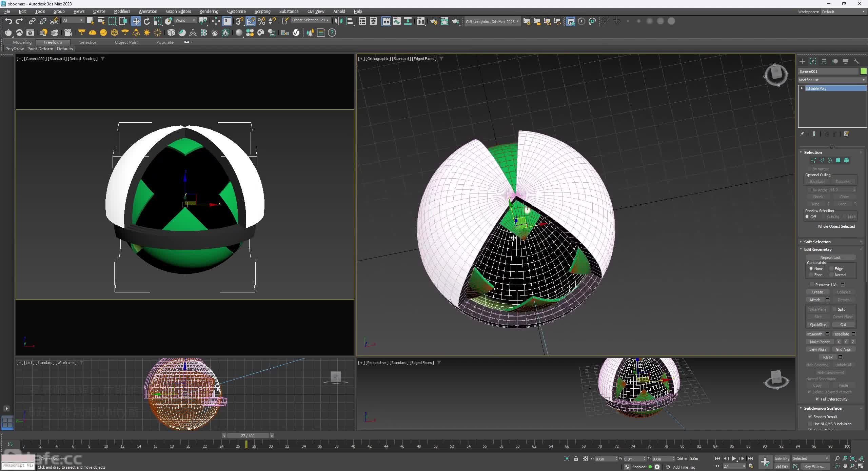Click the Mirror tool icon
This screenshot has width=868, height=471.
point(338,21)
